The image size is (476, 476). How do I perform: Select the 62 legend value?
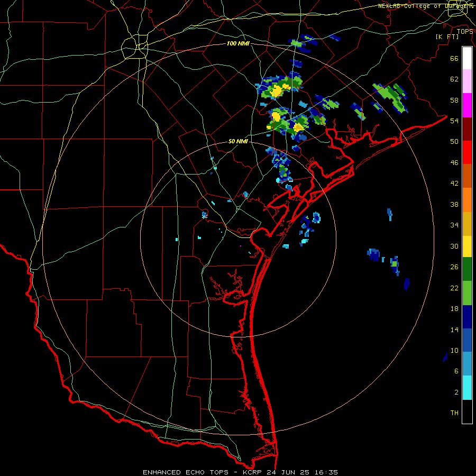point(454,79)
